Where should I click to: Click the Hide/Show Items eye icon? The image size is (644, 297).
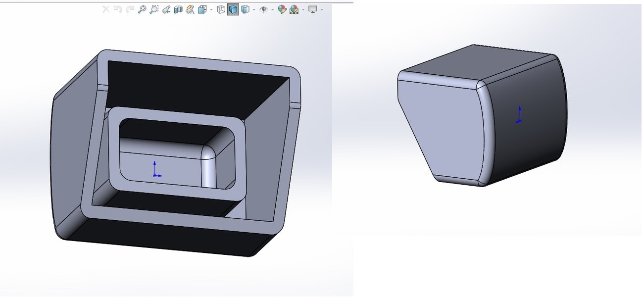click(x=264, y=9)
